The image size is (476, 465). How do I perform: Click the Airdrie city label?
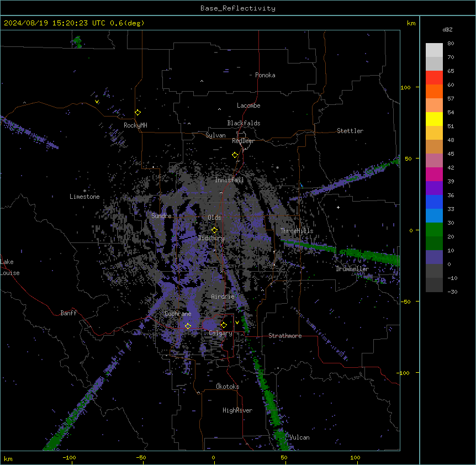tap(223, 297)
